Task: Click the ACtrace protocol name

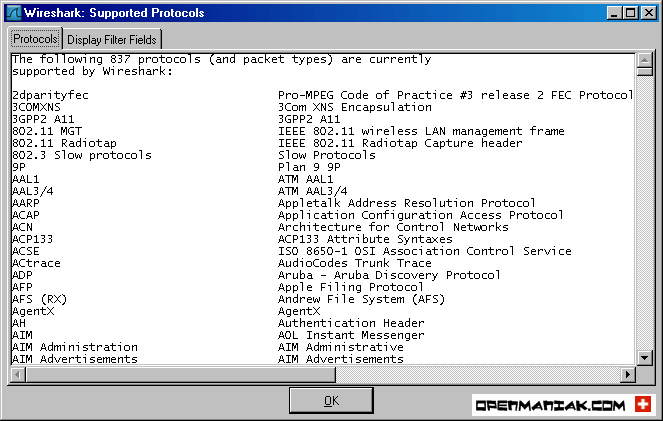Action: [36, 263]
